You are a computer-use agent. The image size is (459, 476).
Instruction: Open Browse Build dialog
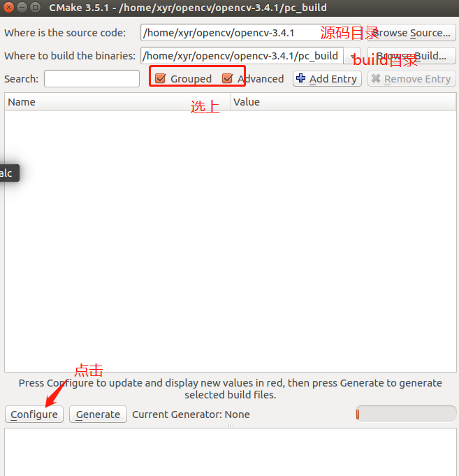(411, 55)
